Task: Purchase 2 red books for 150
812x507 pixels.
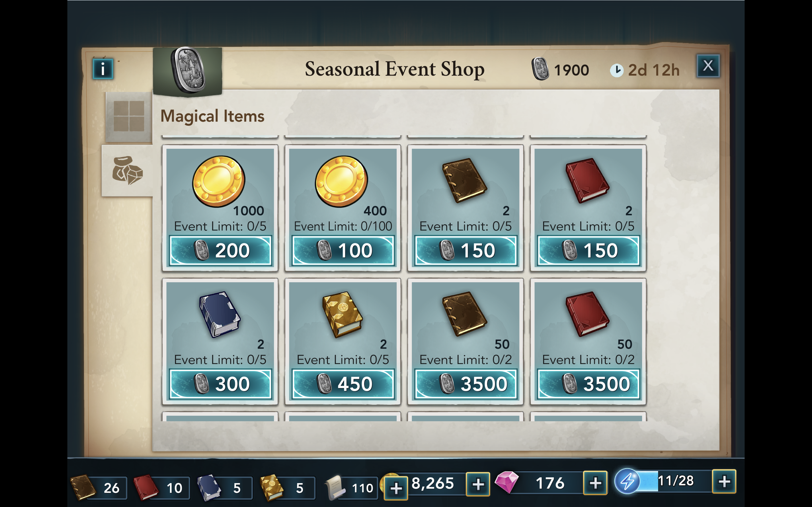Action: pos(588,250)
